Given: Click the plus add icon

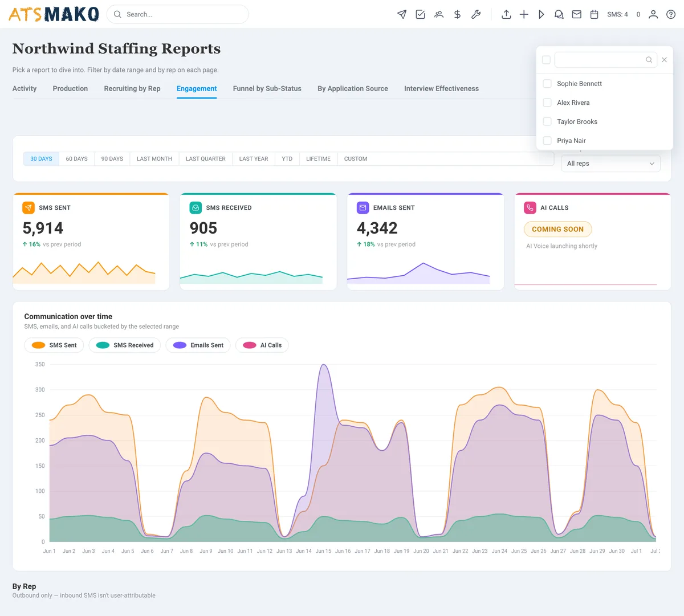Looking at the screenshot, I should [524, 14].
